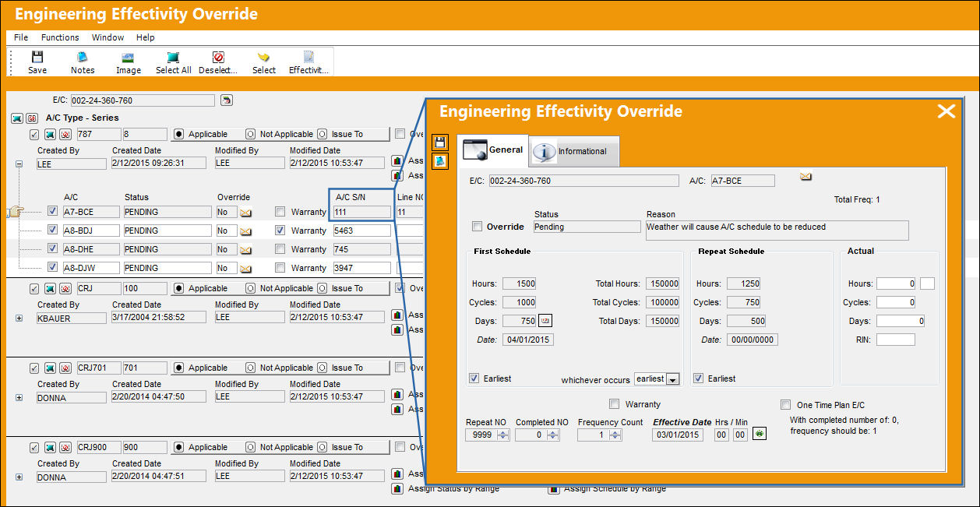Screen dimensions: 980x507
Task: Click the Assign Schedule by Range icon
Action: click(x=554, y=489)
